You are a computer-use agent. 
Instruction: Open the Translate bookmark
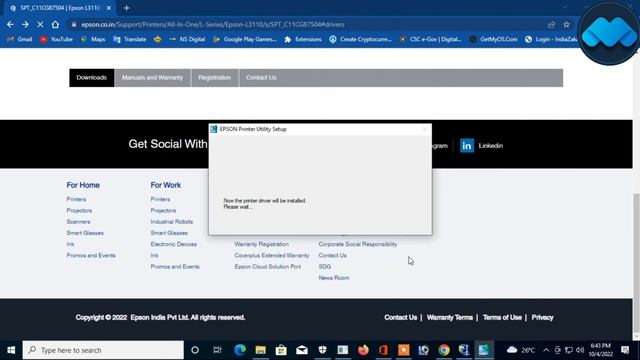pyautogui.click(x=129, y=39)
